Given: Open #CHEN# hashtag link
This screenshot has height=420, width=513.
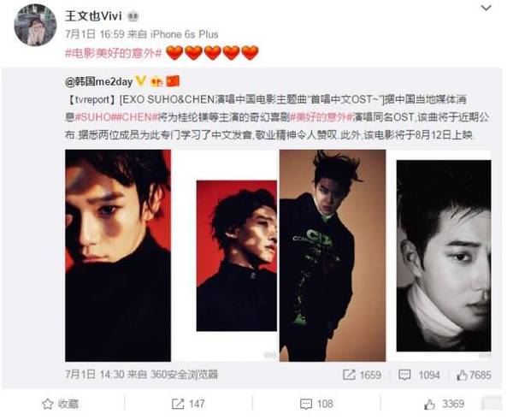Looking at the screenshot, I should pyautogui.click(x=135, y=117).
